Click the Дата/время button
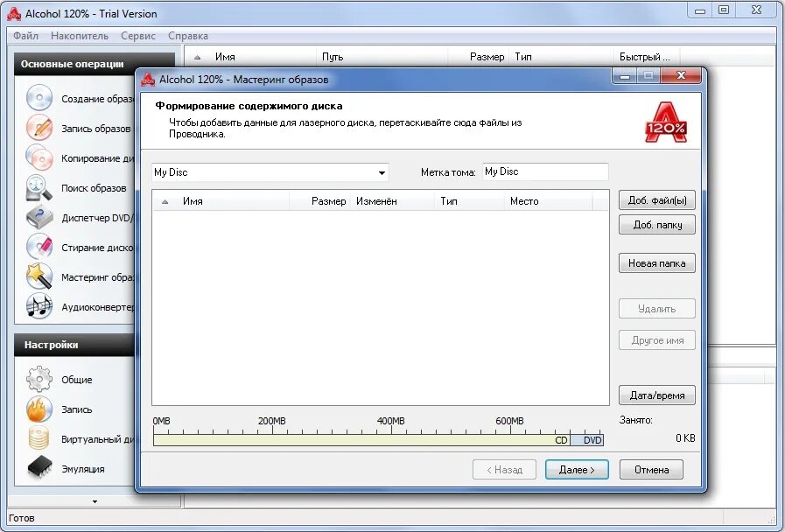This screenshot has height=532, width=785. [657, 395]
